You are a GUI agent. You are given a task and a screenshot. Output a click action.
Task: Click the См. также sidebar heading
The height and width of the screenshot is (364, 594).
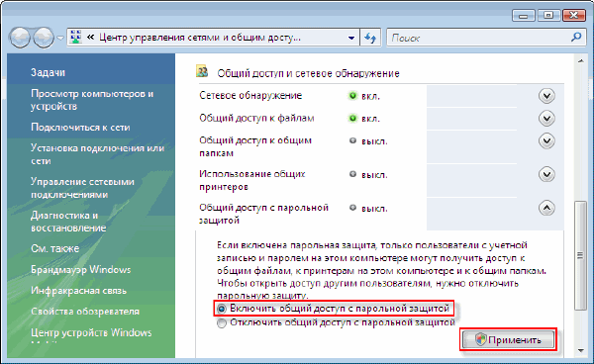(x=54, y=248)
